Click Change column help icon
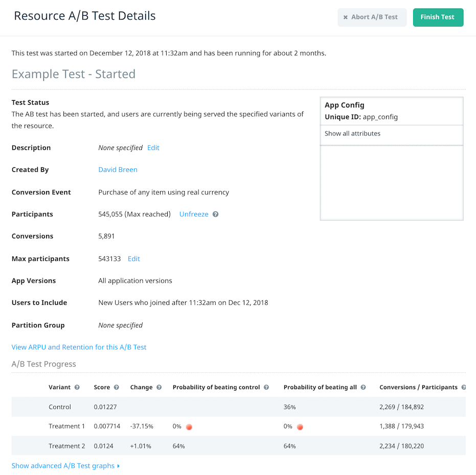 click(x=159, y=387)
